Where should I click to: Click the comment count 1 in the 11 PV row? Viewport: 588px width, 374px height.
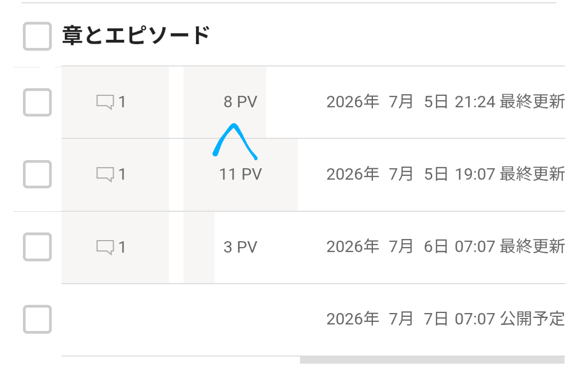[x=122, y=174]
